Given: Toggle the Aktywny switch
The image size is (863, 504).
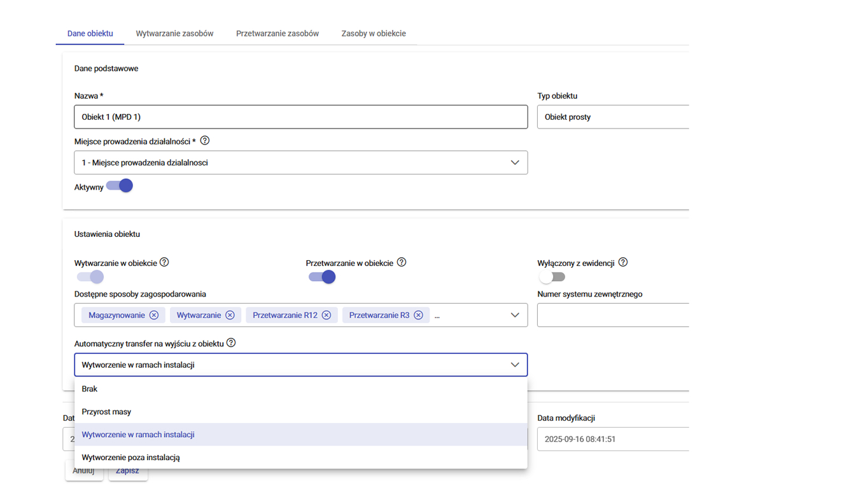Looking at the screenshot, I should tap(120, 186).
